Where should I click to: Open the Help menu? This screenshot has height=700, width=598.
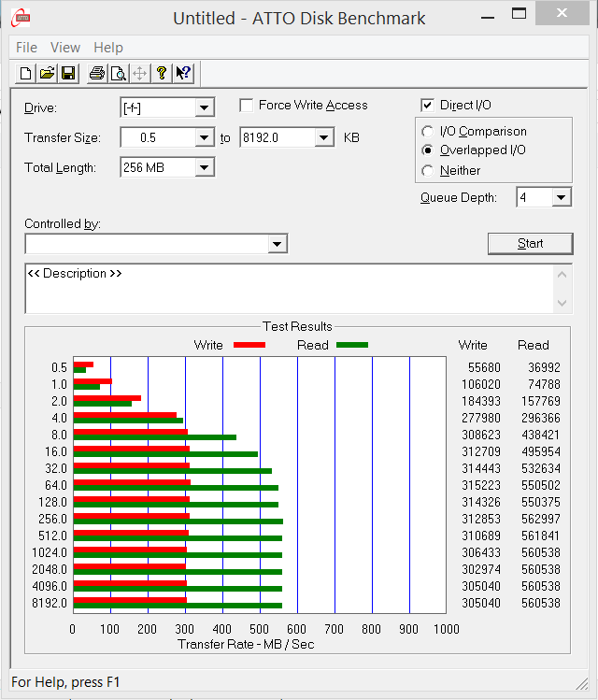[108, 48]
